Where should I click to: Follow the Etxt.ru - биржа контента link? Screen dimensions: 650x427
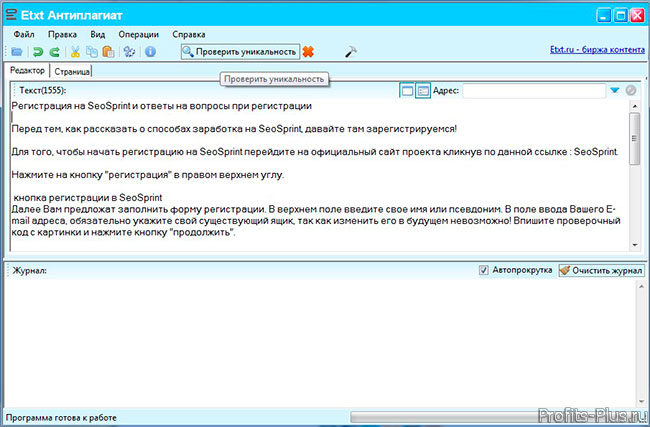(x=597, y=50)
